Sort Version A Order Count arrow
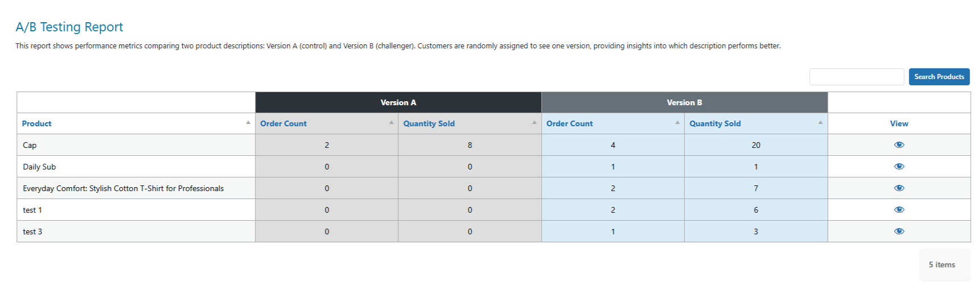980x306 pixels. pos(391,122)
